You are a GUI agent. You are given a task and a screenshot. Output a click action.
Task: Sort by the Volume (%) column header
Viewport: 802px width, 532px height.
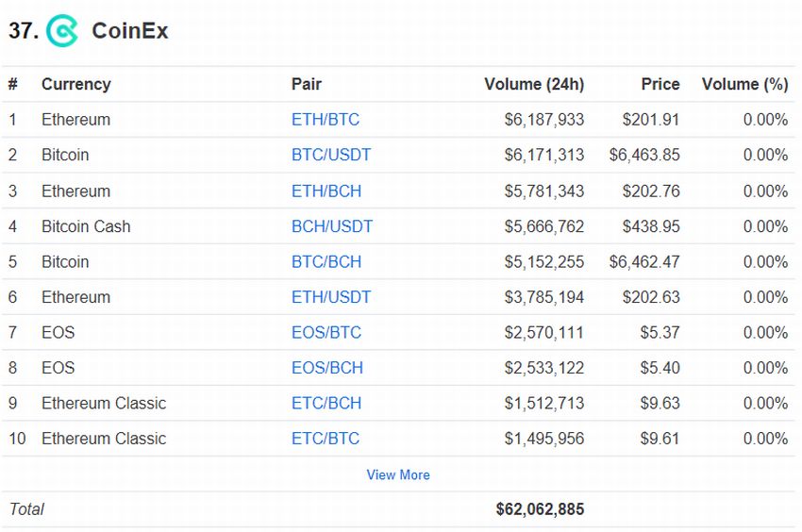click(744, 84)
